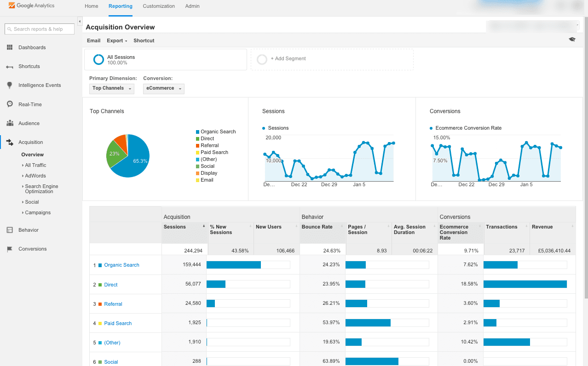This screenshot has height=366, width=588.
Task: Click the Email button
Action: (x=94, y=40)
